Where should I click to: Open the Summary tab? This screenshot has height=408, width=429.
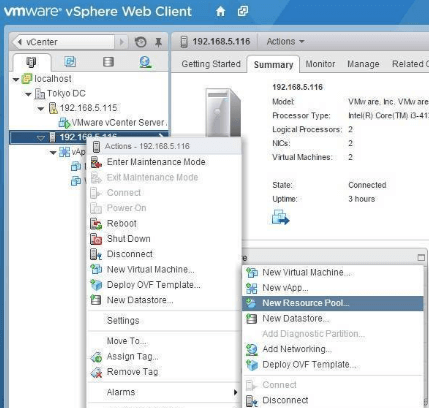(x=273, y=65)
